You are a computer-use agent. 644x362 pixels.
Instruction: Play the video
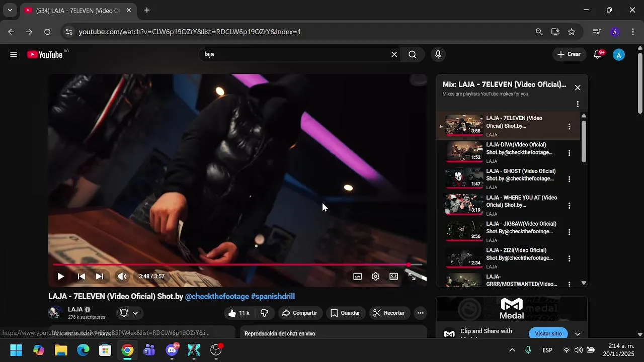tap(60, 276)
